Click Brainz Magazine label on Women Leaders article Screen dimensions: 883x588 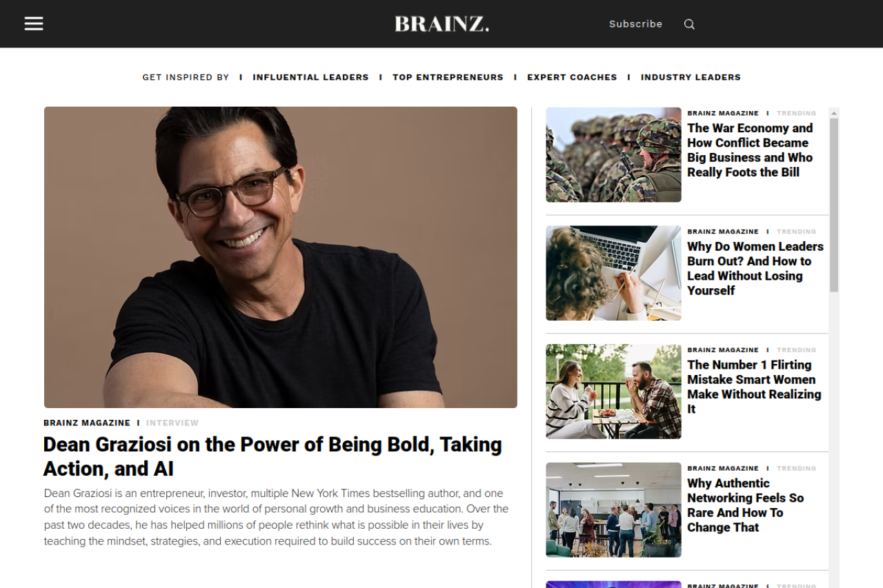(723, 232)
